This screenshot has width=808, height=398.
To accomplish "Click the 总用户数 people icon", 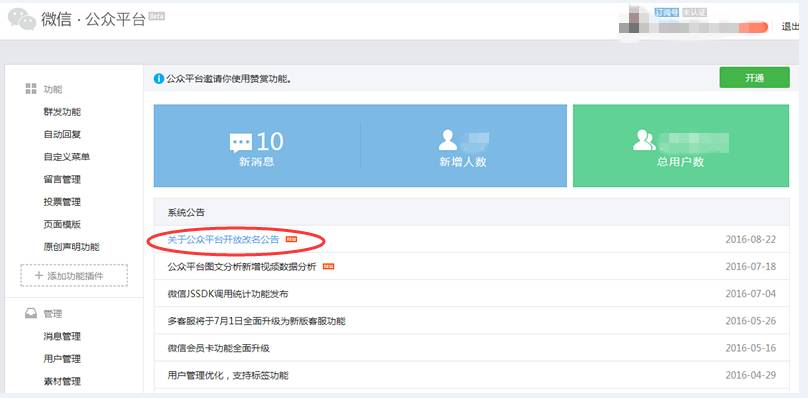I will click(x=644, y=140).
